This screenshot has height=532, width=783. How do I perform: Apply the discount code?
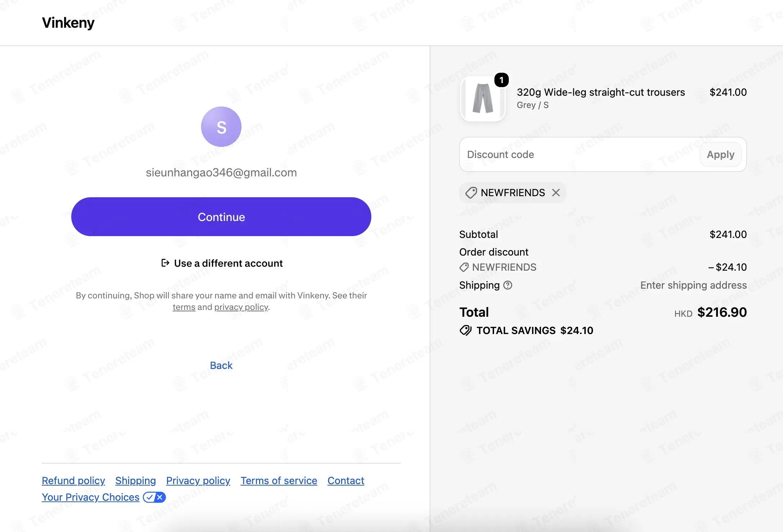click(x=720, y=154)
